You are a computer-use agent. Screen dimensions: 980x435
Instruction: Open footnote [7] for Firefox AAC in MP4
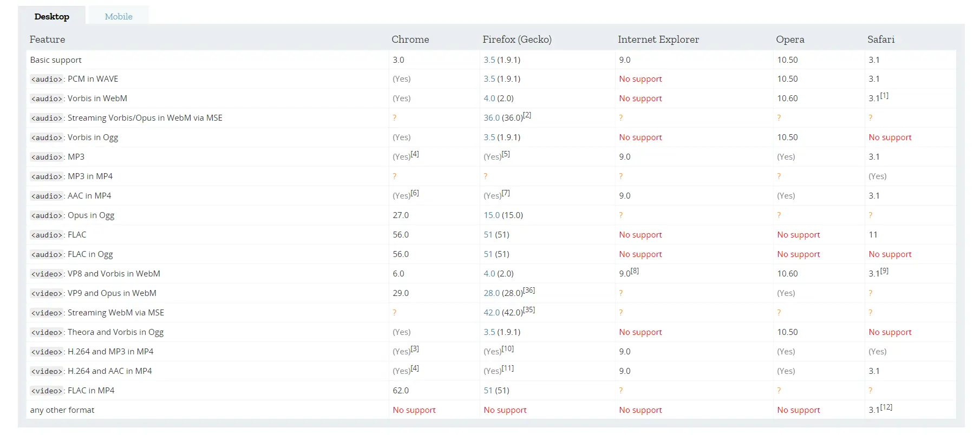506,193
